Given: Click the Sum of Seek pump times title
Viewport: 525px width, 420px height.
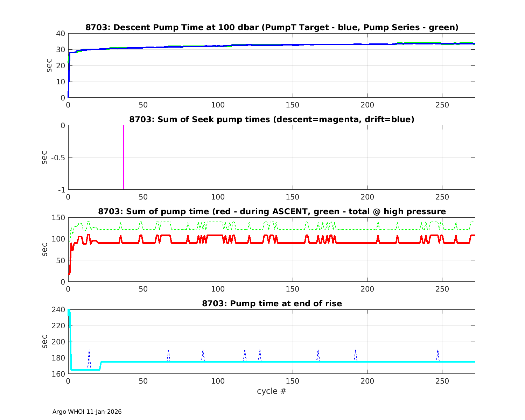Looking at the screenshot, I should 272,119.
